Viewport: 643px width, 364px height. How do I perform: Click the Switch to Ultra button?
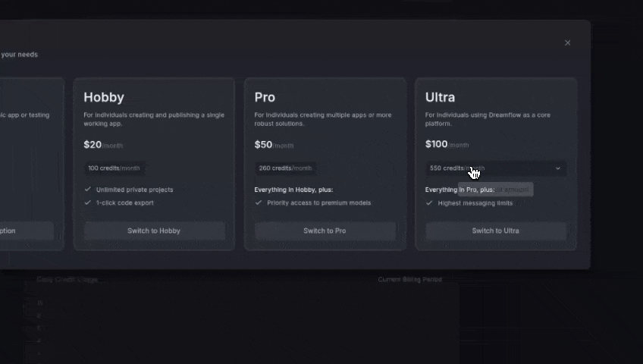pos(495,231)
